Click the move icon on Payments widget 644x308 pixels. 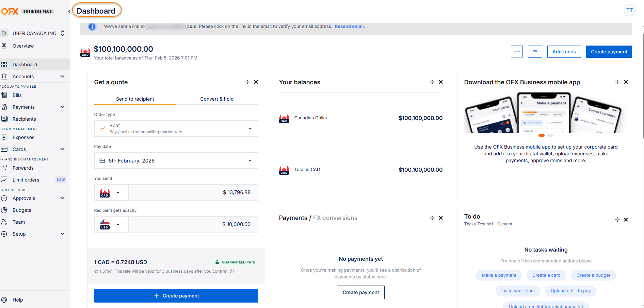pos(432,218)
